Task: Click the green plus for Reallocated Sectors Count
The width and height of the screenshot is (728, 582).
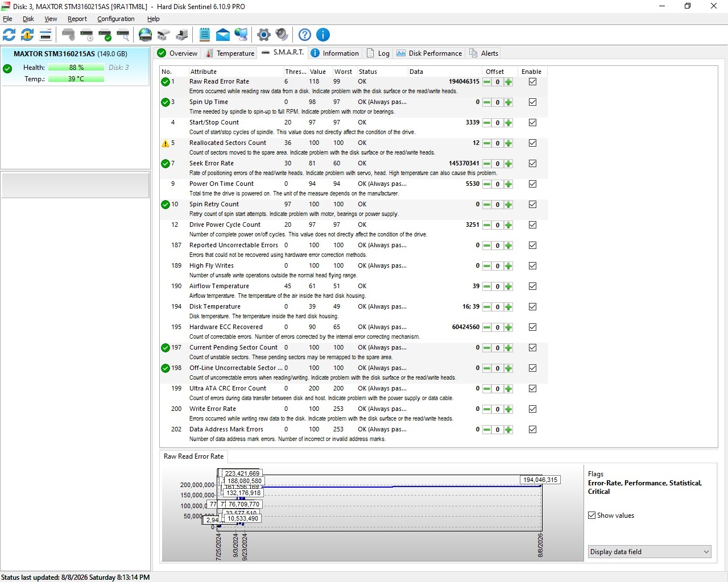Action: 508,143
